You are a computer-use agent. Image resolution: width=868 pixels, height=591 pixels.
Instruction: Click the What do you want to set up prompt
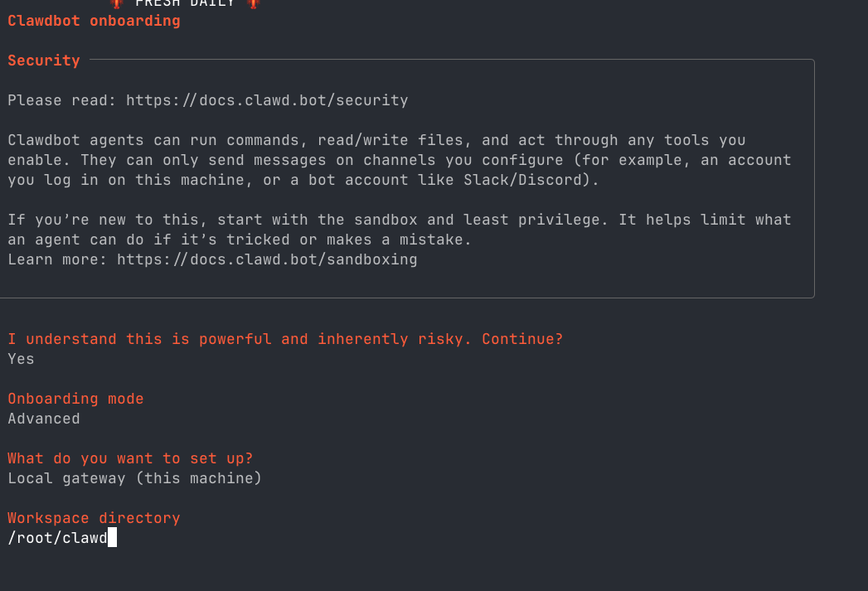coord(130,458)
